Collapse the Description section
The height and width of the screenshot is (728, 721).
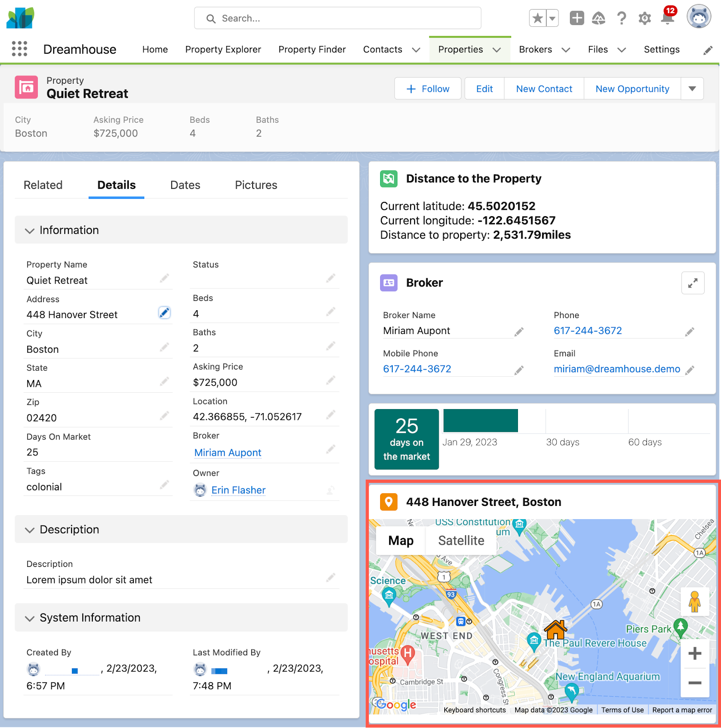point(181,529)
